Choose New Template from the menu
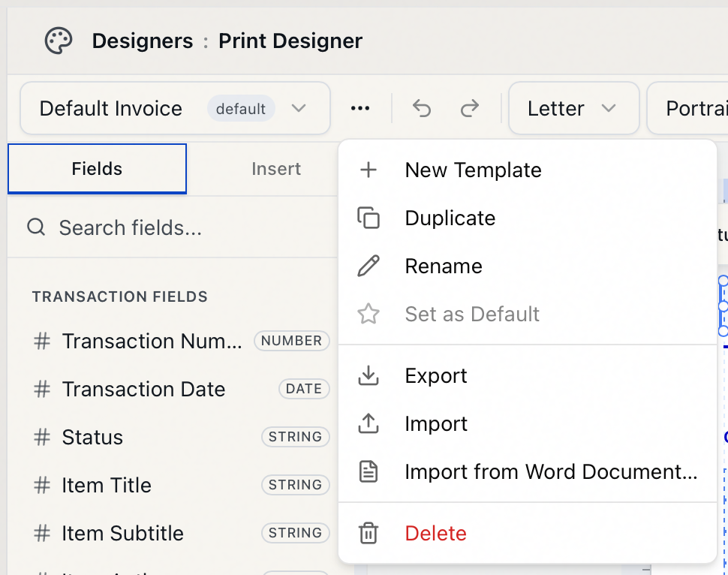The image size is (728, 575). point(528,170)
